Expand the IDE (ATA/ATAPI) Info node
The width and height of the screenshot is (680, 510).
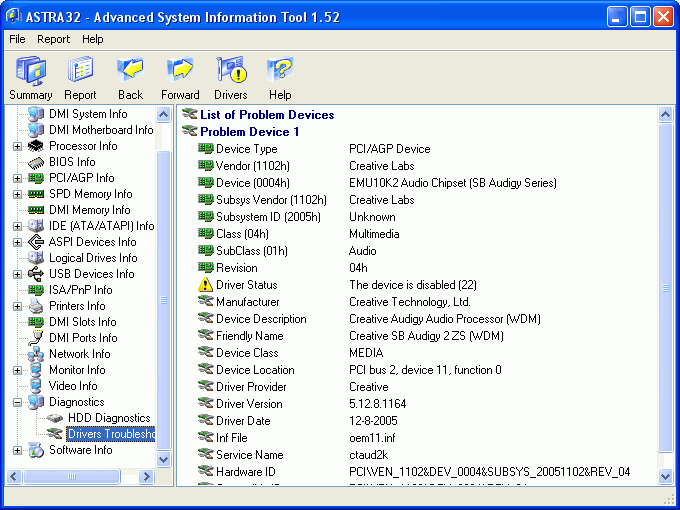(x=17, y=226)
